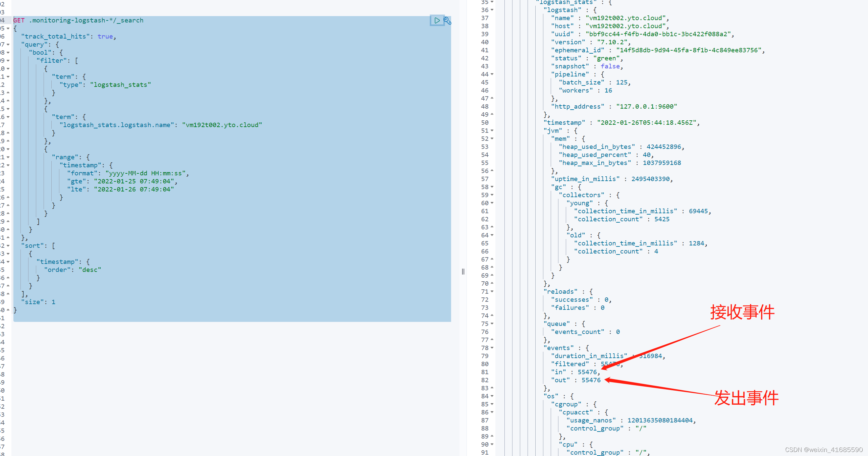
Task: Click young collection_time_in_millis value 69445
Action: (698, 211)
